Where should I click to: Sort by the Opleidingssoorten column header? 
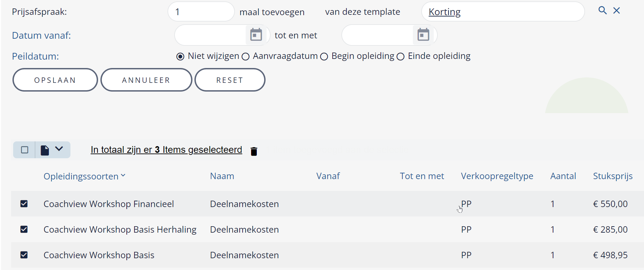(x=81, y=176)
